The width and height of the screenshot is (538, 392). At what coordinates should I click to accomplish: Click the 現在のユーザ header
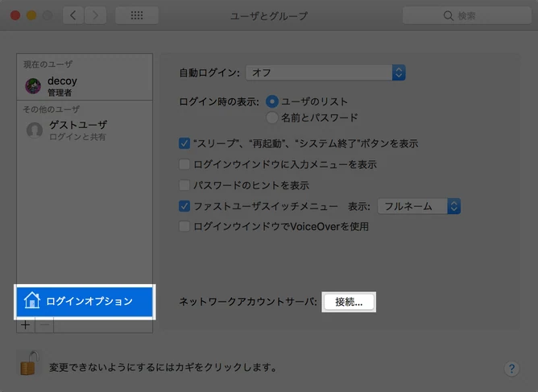coord(48,64)
